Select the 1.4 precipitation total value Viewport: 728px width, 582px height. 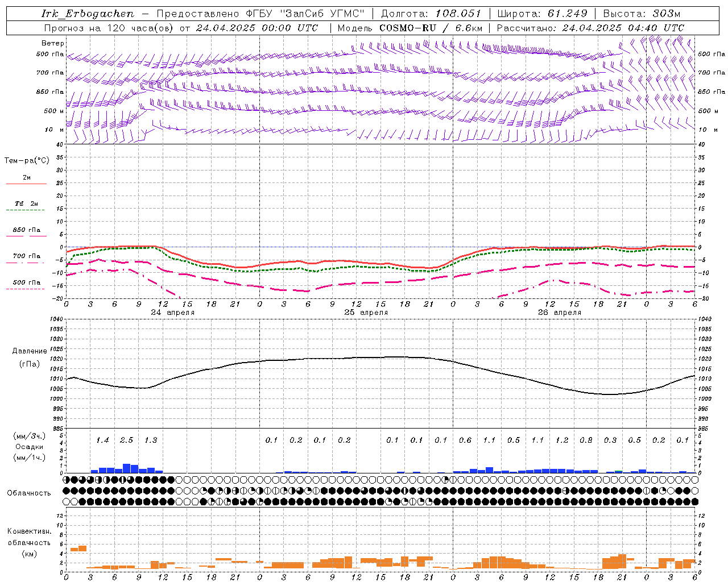click(102, 440)
